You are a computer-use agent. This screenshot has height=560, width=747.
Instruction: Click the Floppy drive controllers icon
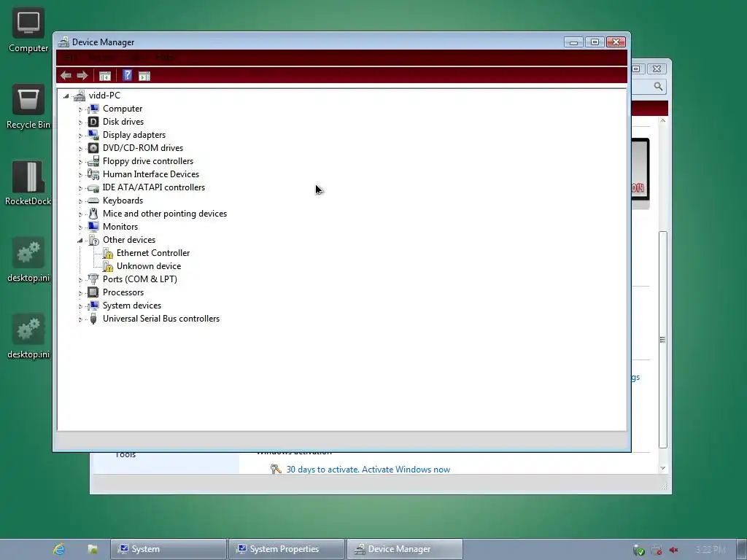[93, 161]
